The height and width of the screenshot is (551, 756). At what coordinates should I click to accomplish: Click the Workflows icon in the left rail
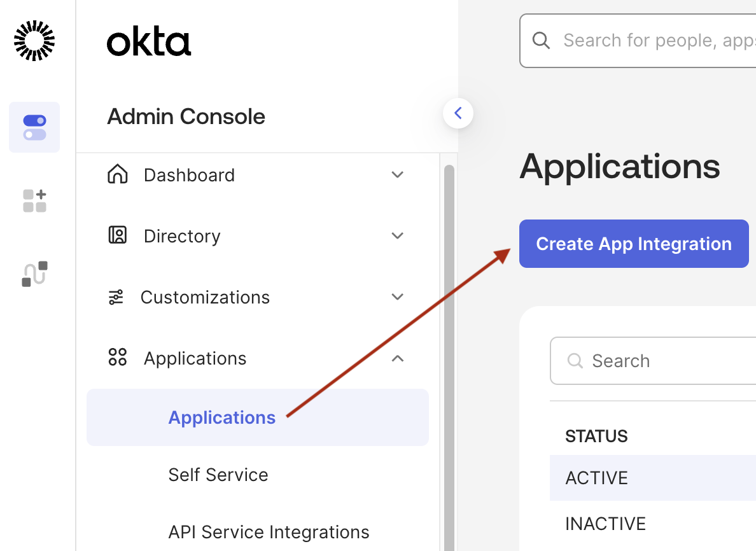pos(34,274)
